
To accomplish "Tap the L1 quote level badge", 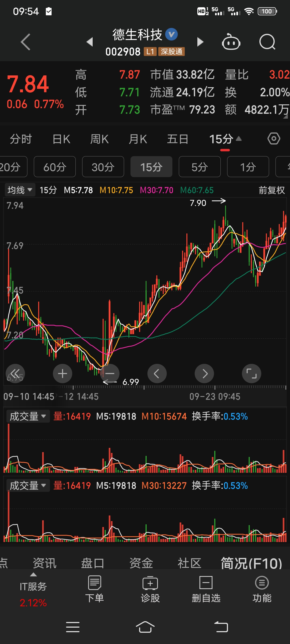I will 150,52.
